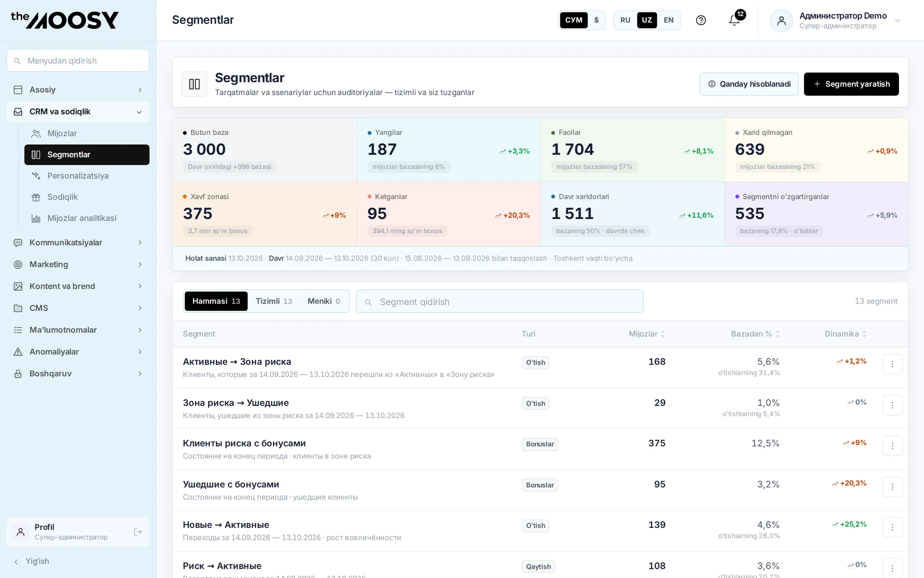This screenshot has width=924, height=578.
Task: Click the theMOOSY logo
Action: pyautogui.click(x=65, y=20)
